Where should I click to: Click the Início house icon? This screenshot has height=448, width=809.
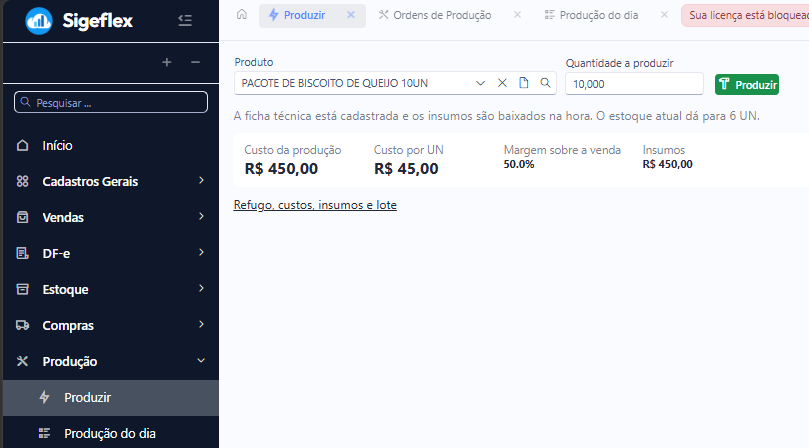point(22,146)
